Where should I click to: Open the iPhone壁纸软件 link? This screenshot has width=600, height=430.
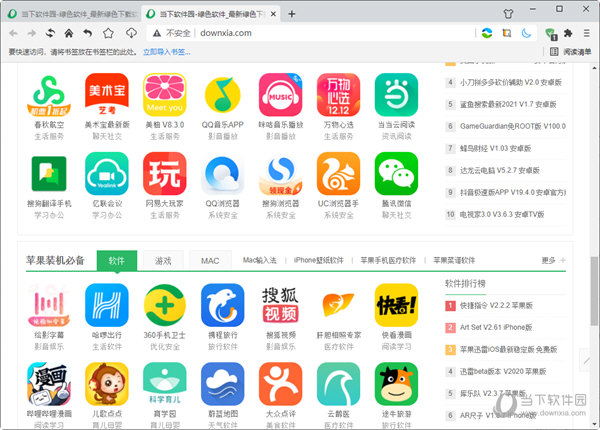318,260
